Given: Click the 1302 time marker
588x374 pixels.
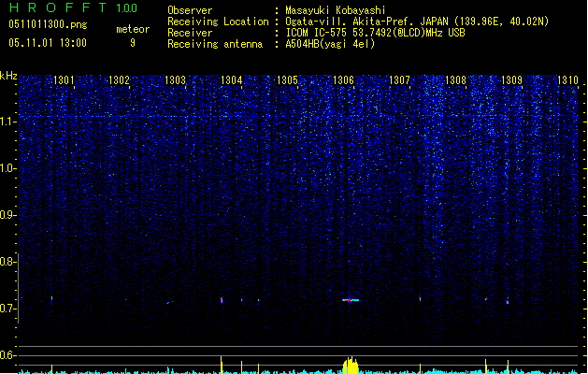Looking at the screenshot, I should [x=119, y=79].
